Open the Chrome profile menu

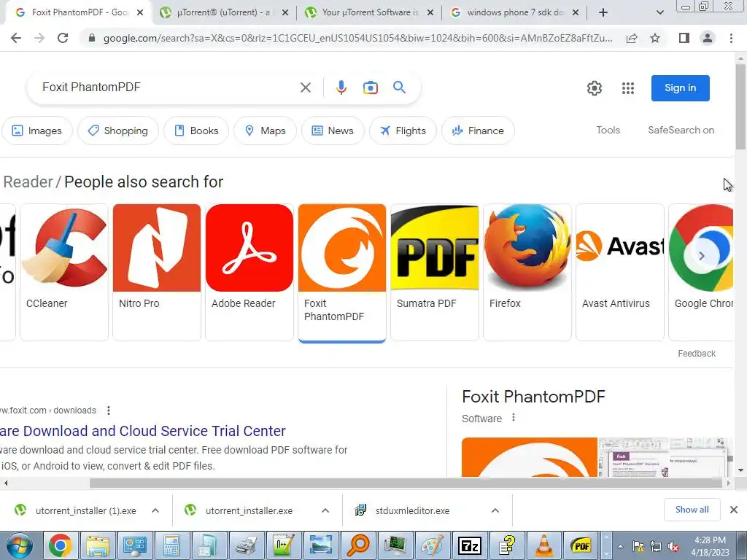pos(708,38)
